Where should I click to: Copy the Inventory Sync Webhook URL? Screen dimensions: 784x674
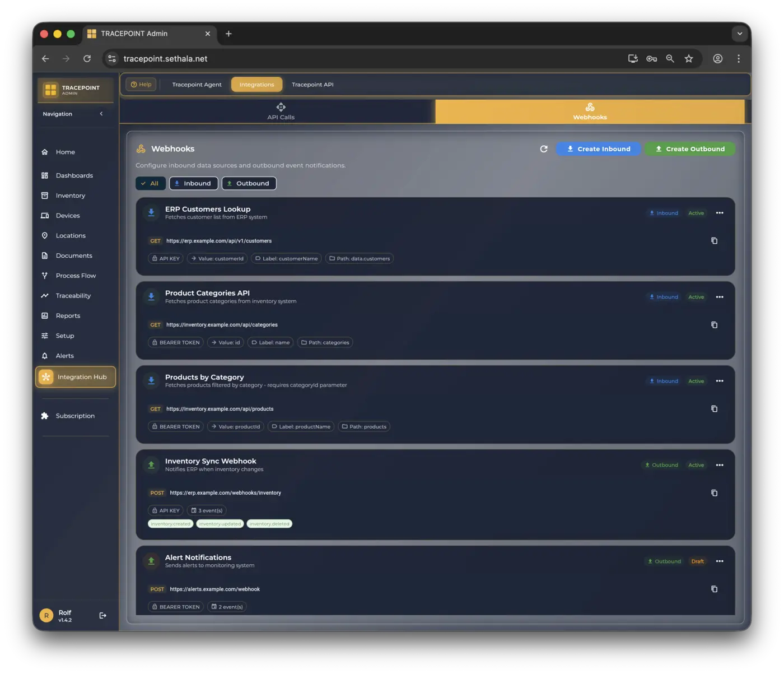(x=714, y=492)
